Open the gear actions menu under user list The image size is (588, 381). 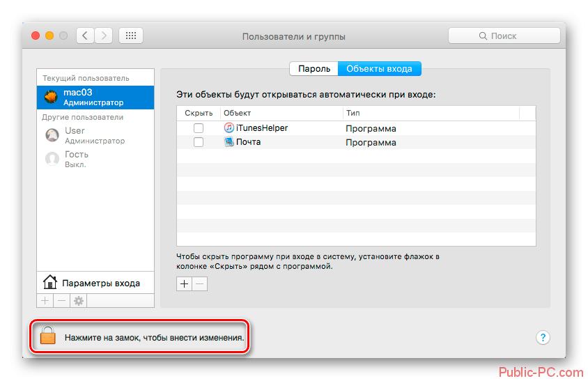(79, 301)
